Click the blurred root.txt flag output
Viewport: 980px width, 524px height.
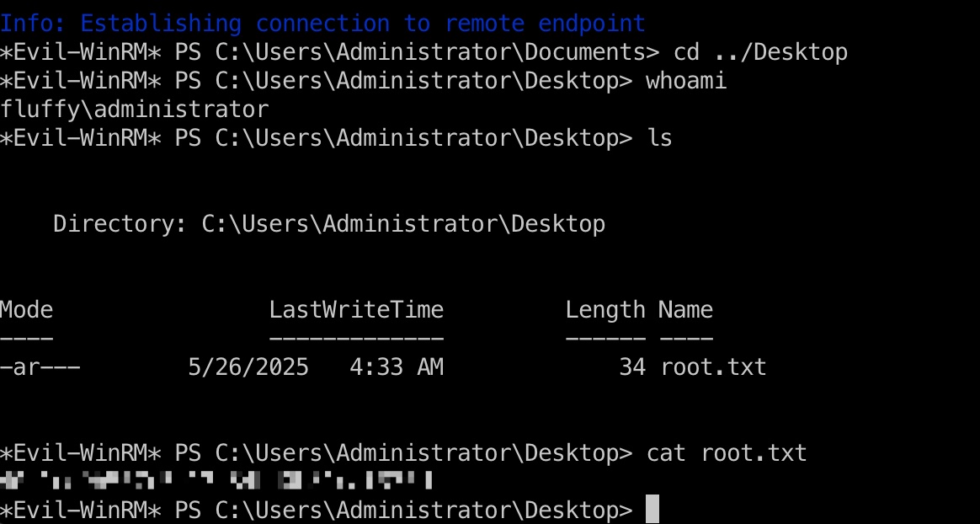216,481
